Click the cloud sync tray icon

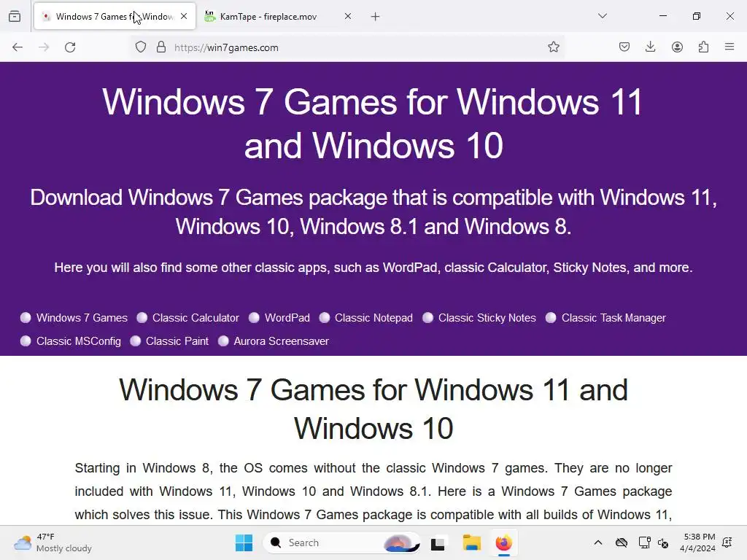tap(622, 542)
